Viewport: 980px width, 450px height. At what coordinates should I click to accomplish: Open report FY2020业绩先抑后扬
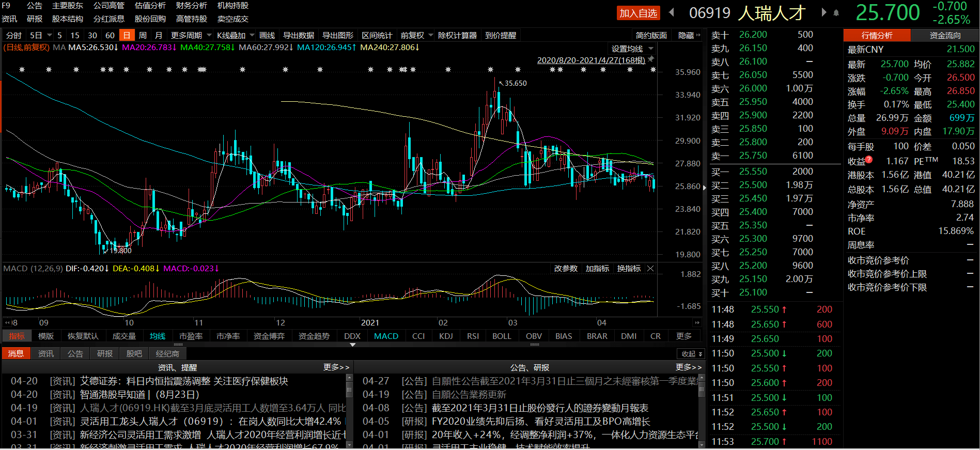(x=541, y=422)
